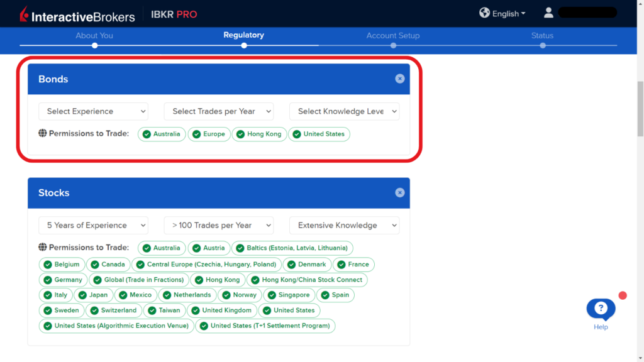Toggle United Kingdom stock permission
The image size is (644, 362).
click(x=222, y=310)
